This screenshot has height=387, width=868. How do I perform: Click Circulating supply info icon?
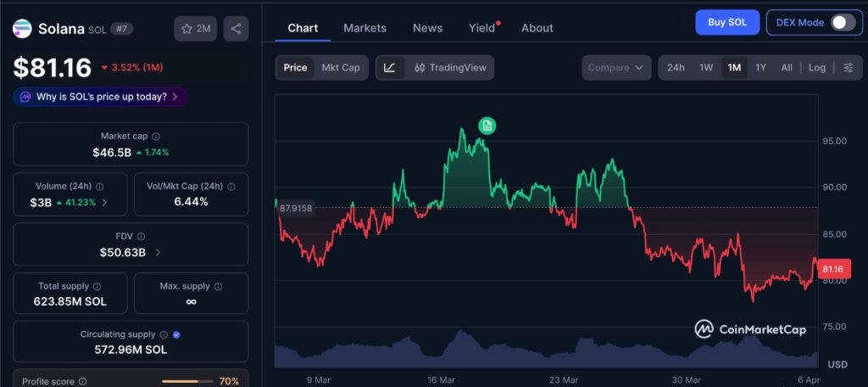[164, 335]
